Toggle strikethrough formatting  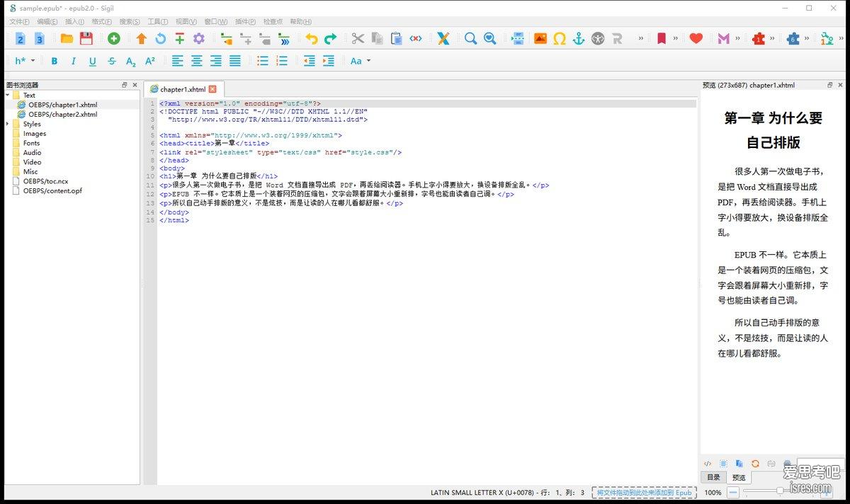coord(112,61)
